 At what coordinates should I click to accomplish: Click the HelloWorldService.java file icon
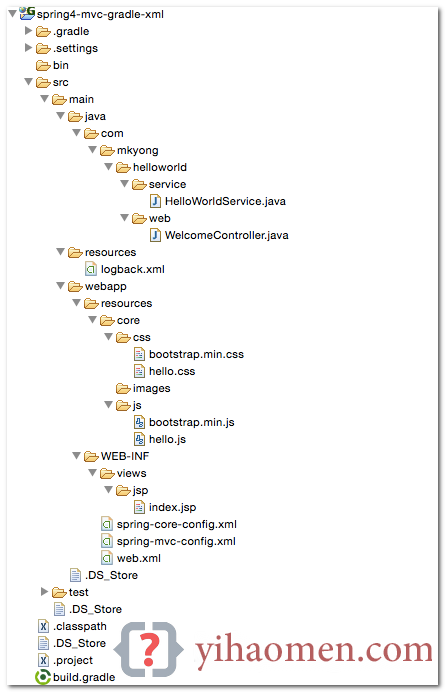tap(155, 201)
